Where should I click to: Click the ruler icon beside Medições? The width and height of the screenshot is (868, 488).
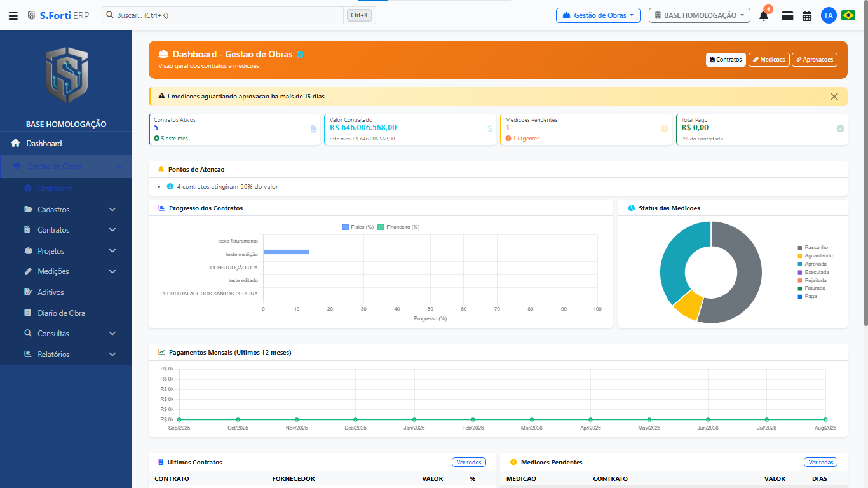[28, 271]
